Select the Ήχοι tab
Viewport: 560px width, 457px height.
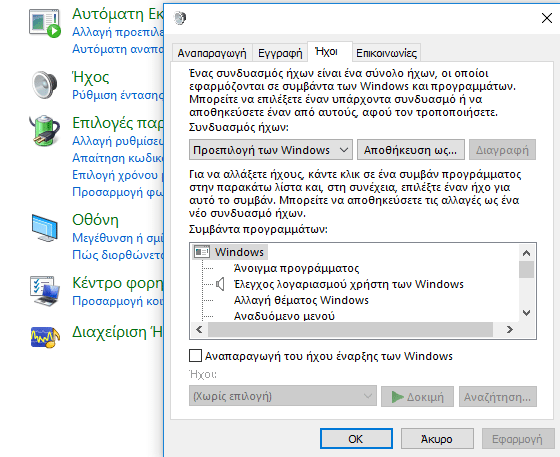pyautogui.click(x=330, y=52)
